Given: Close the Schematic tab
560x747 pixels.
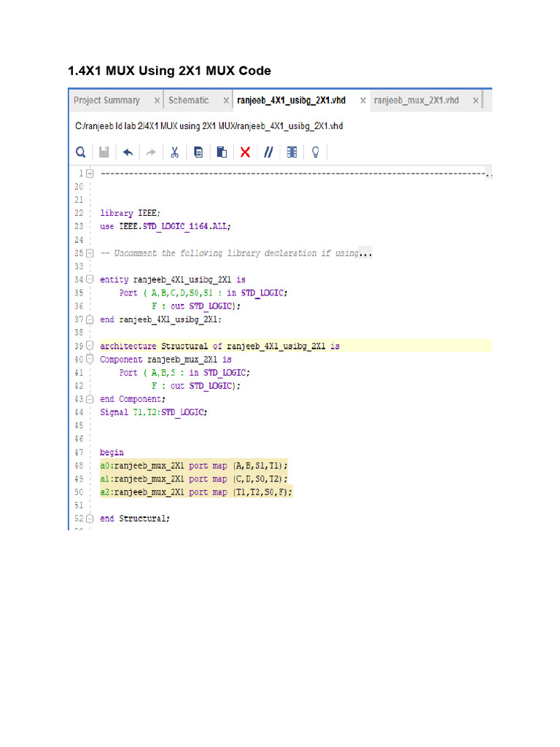Looking at the screenshot, I should (x=226, y=100).
